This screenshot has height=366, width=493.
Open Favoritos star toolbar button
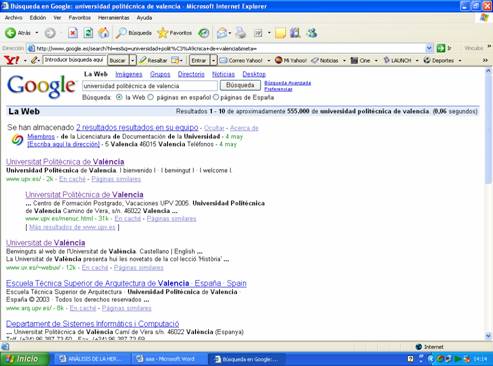[175, 33]
